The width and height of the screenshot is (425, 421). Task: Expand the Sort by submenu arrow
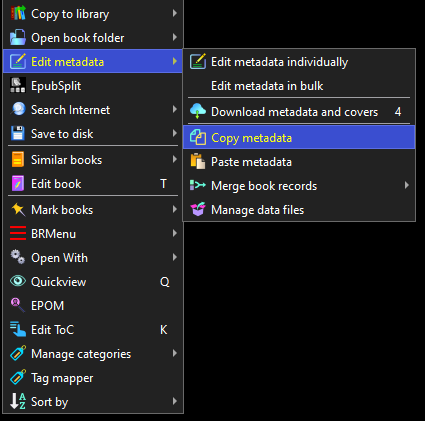pyautogui.click(x=175, y=401)
